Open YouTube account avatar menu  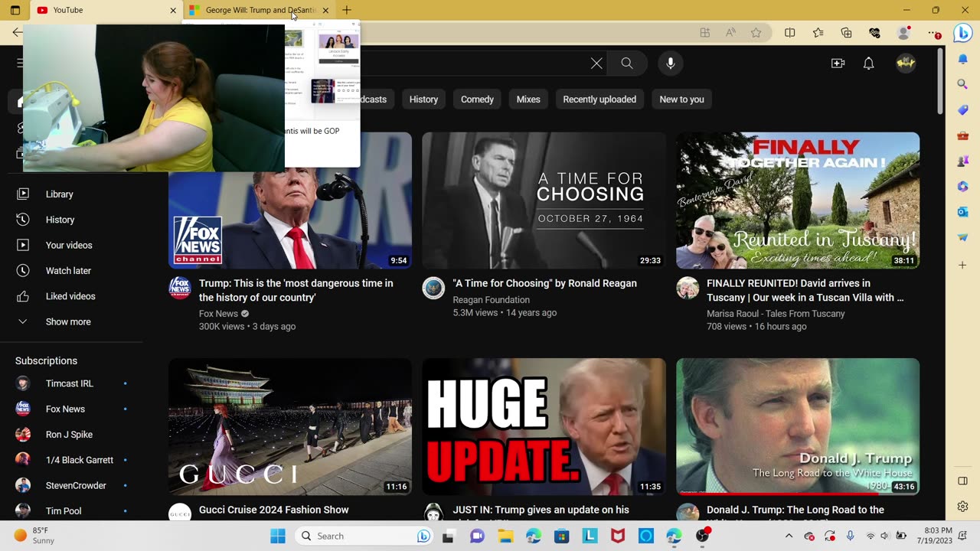pos(906,64)
